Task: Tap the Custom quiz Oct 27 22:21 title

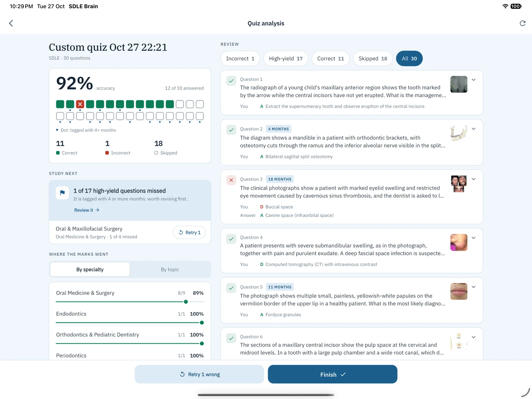Action: click(108, 47)
